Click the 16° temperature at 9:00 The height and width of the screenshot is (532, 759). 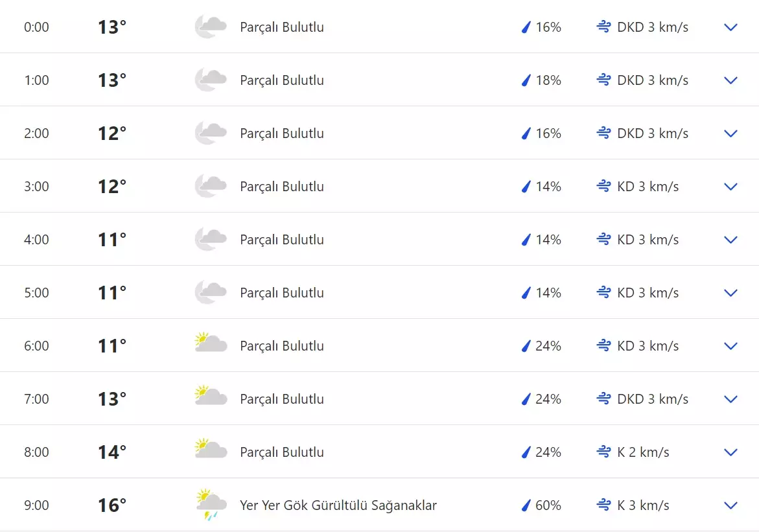[112, 505]
